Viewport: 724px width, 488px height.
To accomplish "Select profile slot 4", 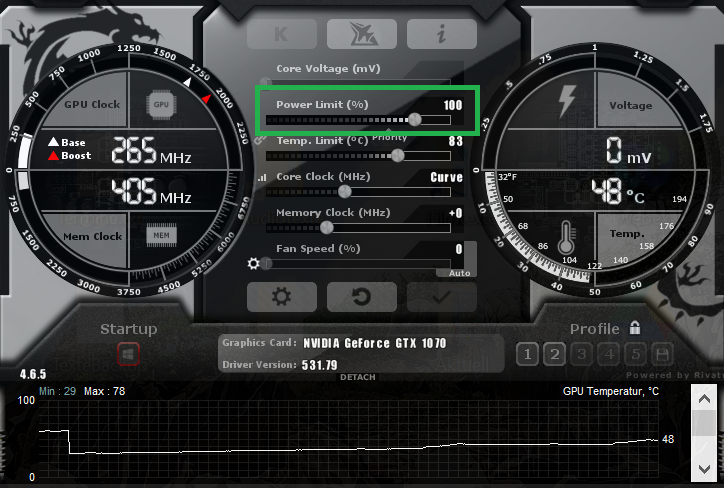I will coord(609,354).
